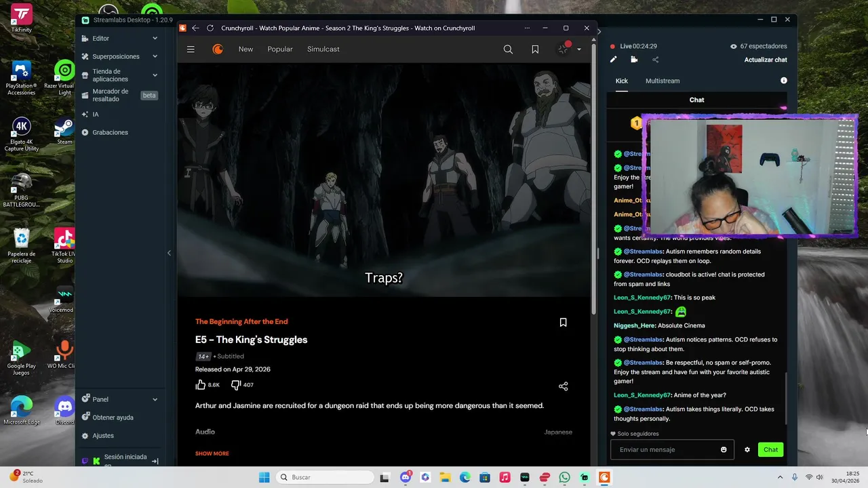This screenshot has width=868, height=488.
Task: Share the episode via share icon
Action: (563, 386)
